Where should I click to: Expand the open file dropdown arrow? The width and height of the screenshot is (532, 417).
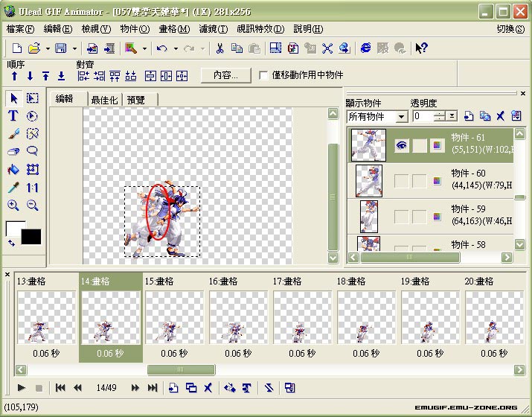pos(48,48)
